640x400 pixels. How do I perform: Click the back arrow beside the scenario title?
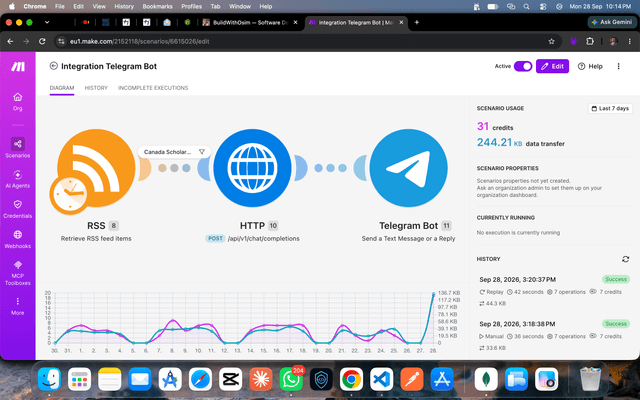tap(53, 66)
